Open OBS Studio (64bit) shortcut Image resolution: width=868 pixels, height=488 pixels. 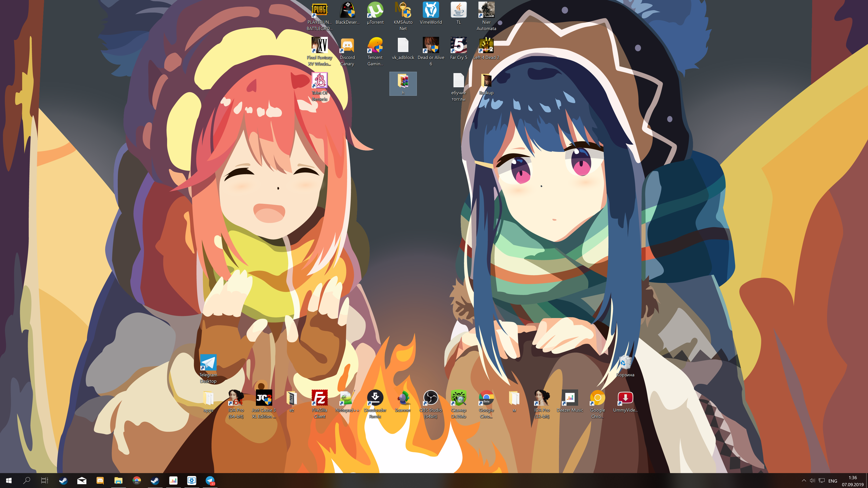pyautogui.click(x=431, y=404)
